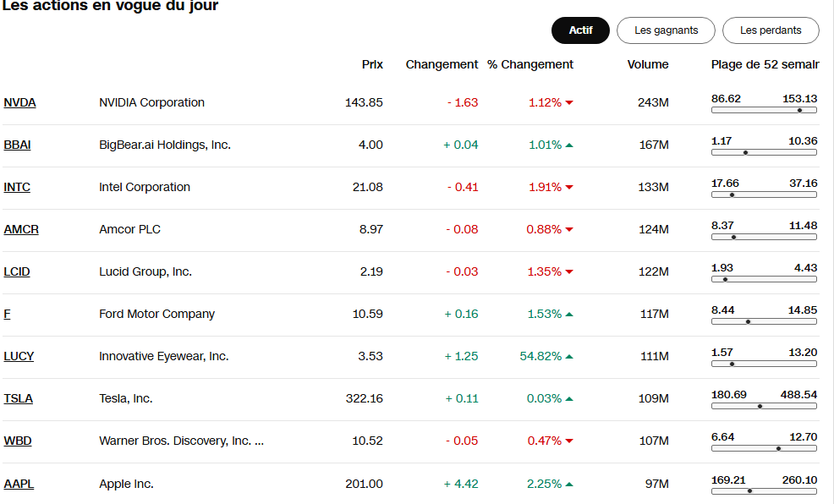Go to the AAPL stock page
Viewport: 834px width, 504px height.
[19, 484]
